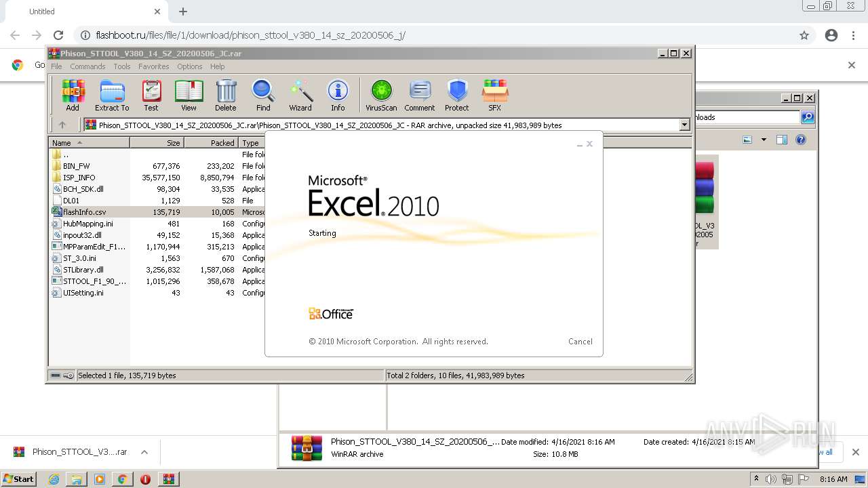
Task: Minimize the Excel splash screen
Action: pyautogui.click(x=579, y=144)
